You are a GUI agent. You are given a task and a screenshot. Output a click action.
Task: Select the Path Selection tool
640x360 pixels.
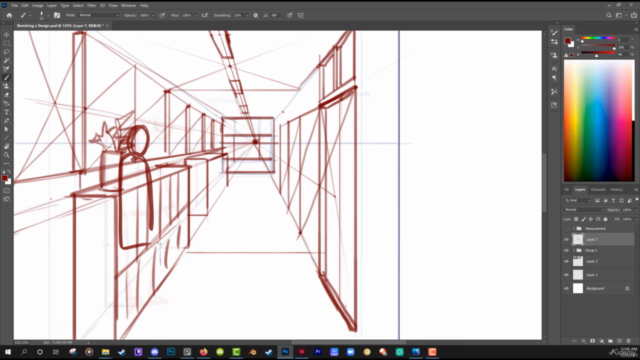[x=7, y=129]
